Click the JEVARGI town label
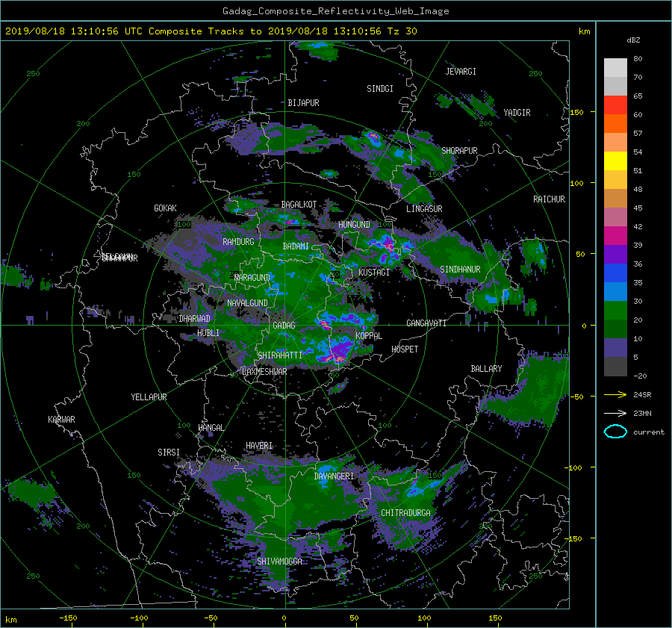The width and height of the screenshot is (672, 628). (x=461, y=72)
